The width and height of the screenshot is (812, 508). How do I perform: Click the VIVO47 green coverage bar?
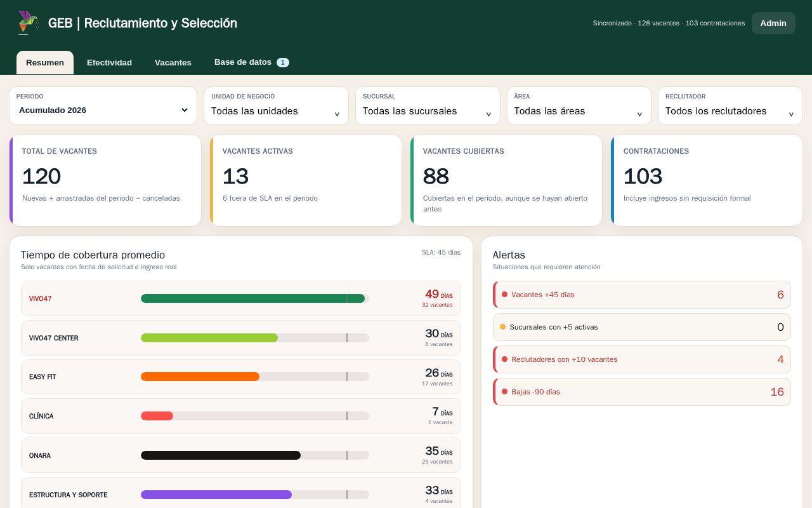coord(252,298)
